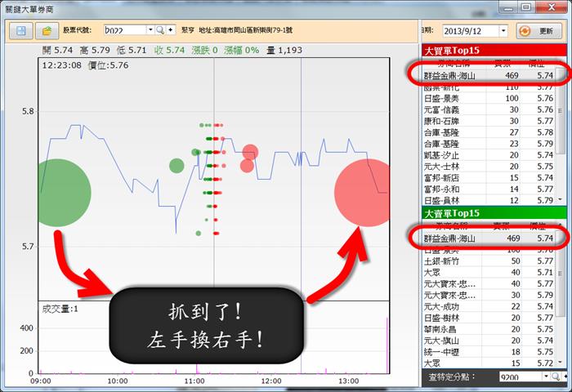Image resolution: width=572 pixels, height=392 pixels.
Task: Select 元大寶來-忠… row with quantity 30
Action: point(489,295)
